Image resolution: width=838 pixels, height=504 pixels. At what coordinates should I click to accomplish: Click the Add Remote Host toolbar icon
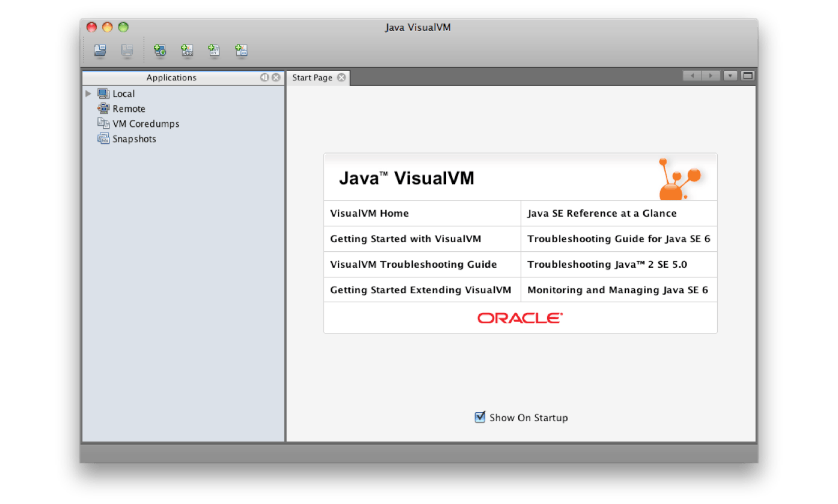pyautogui.click(x=160, y=50)
